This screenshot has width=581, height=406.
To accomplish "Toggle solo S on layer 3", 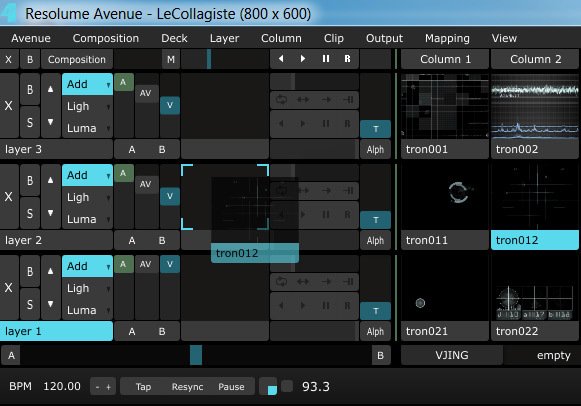I will tap(30, 122).
